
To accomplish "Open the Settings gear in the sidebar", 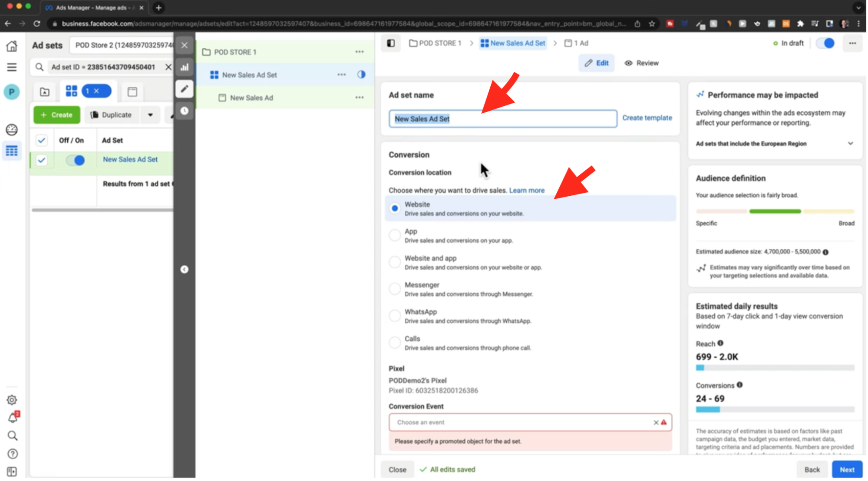I will coord(12,400).
